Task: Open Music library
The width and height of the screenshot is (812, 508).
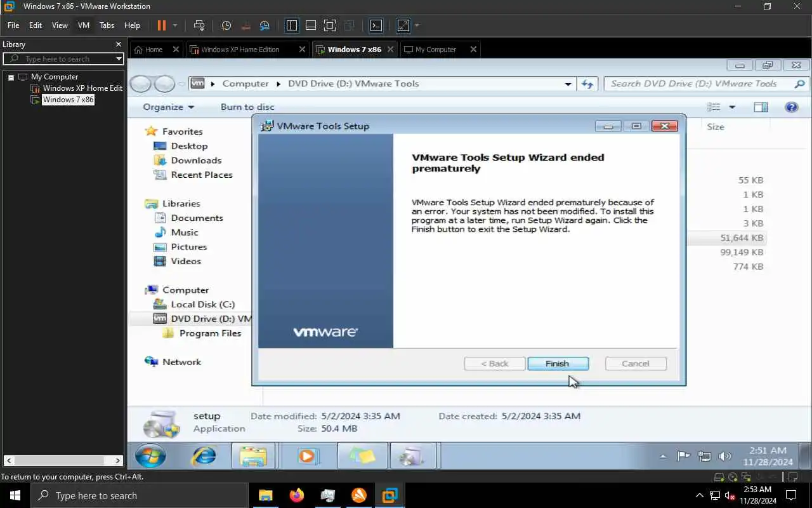Action: pyautogui.click(x=185, y=232)
